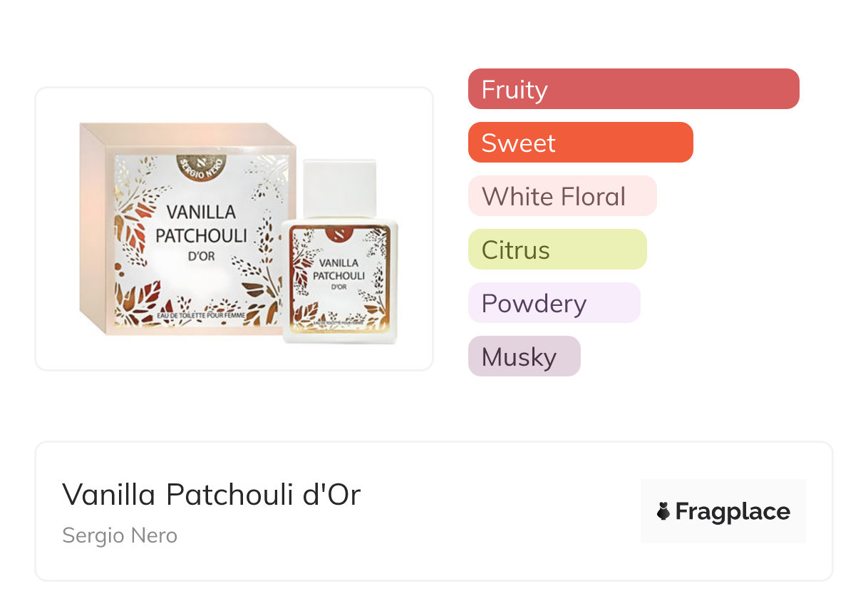868x616 pixels.
Task: Click the Fruity accord bar
Action: point(634,89)
